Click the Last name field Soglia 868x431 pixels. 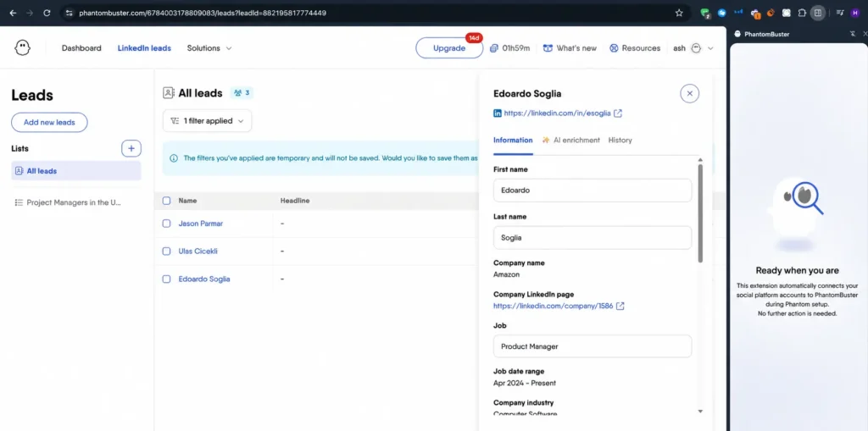coord(593,237)
